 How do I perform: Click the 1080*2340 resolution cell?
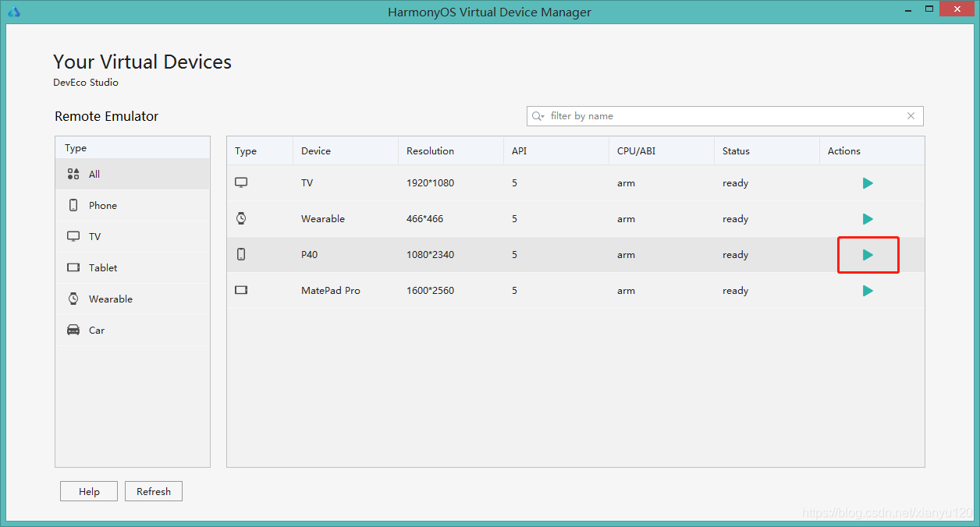point(430,255)
